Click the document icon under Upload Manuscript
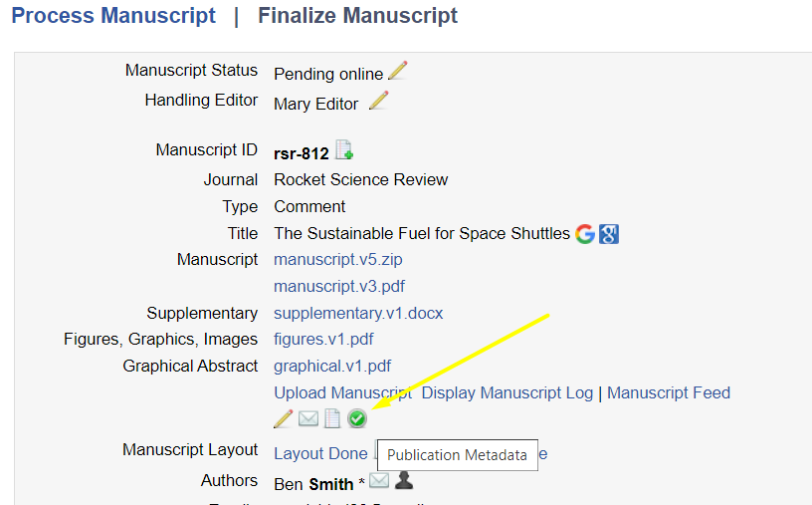Viewport: 812px width, 505px height. click(x=332, y=419)
